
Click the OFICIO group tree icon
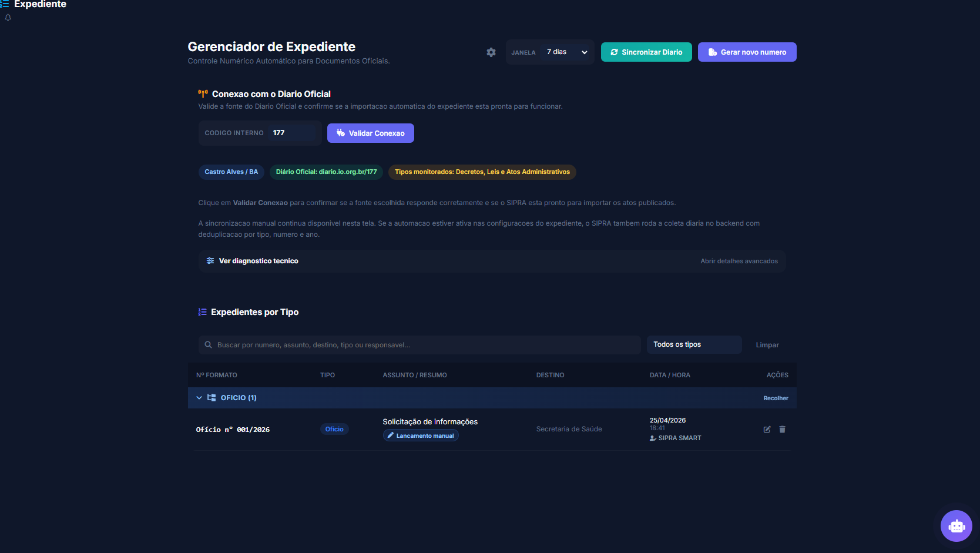pos(212,398)
